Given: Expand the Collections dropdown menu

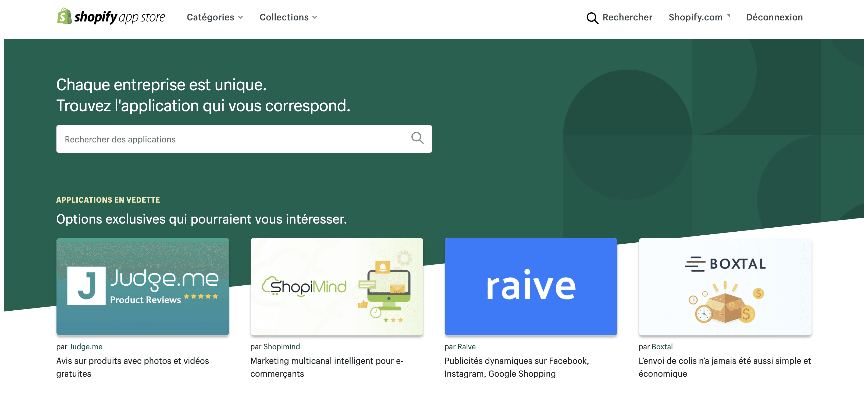Looking at the screenshot, I should (x=288, y=17).
